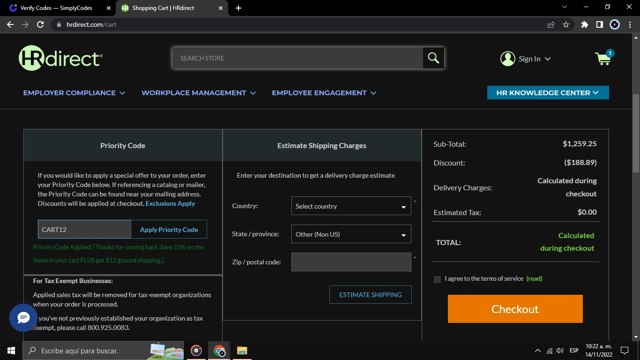Go back with browser back arrow

10,24
